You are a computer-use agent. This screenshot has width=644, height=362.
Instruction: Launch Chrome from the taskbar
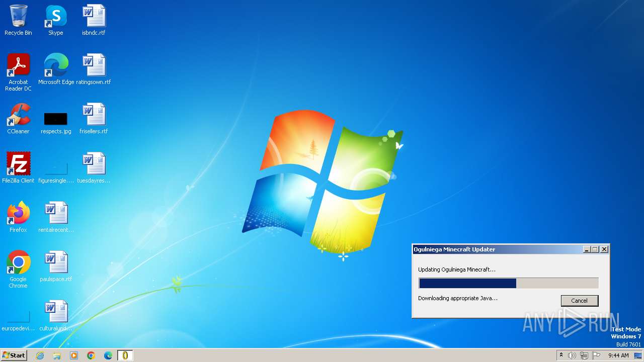click(x=91, y=355)
